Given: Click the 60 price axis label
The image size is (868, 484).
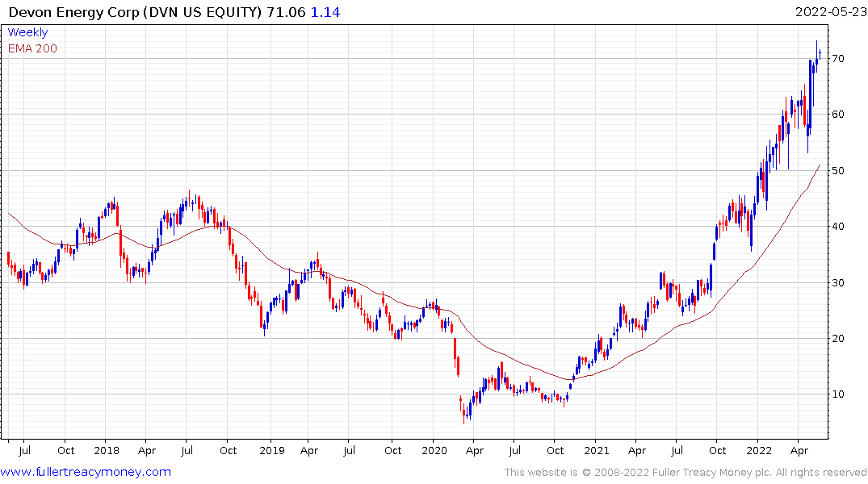Looking at the screenshot, I should [838, 115].
